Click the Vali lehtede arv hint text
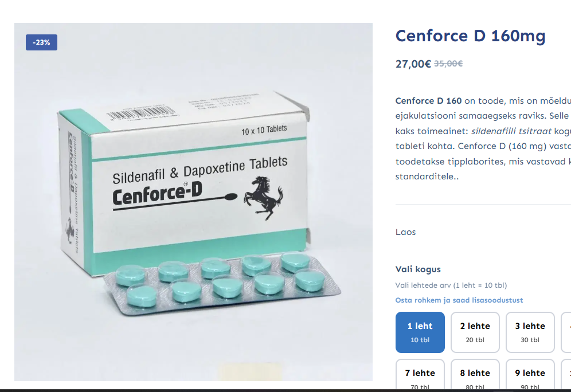The image size is (571, 392). click(451, 285)
